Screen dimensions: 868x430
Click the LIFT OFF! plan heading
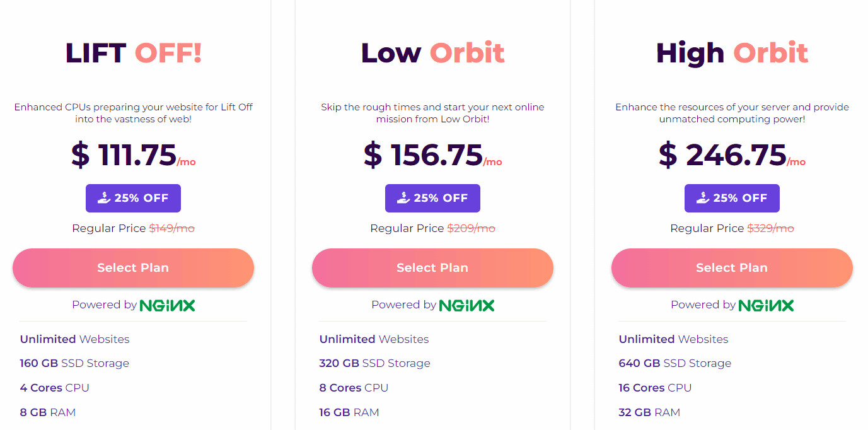pyautogui.click(x=134, y=53)
